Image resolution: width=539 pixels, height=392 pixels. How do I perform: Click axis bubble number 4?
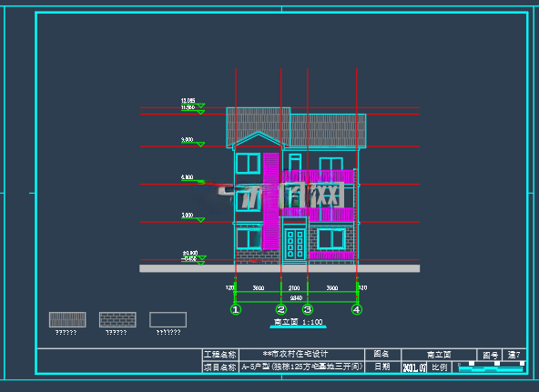[357, 309]
